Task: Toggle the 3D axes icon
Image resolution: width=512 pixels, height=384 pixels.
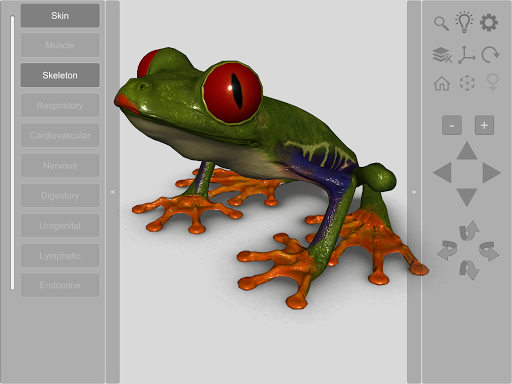Action: point(466,55)
